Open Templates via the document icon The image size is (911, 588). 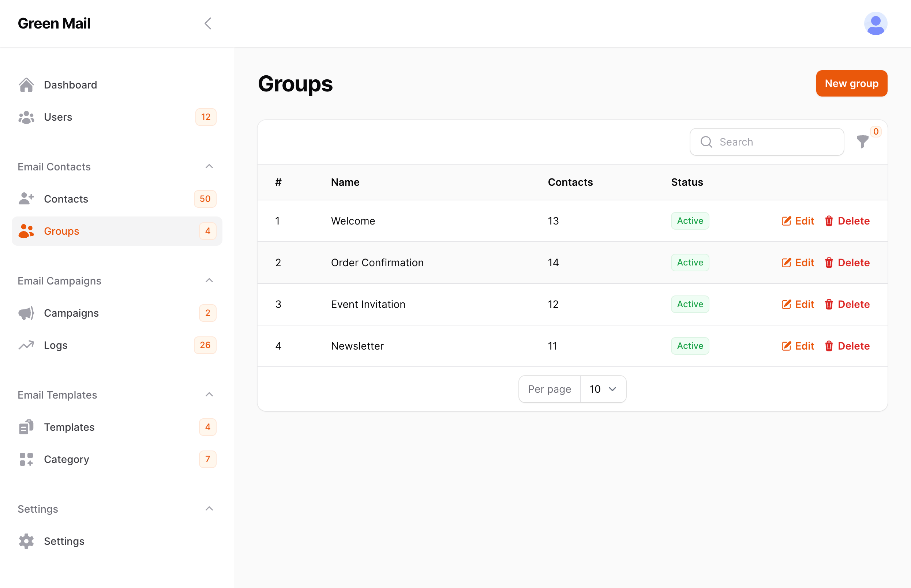pyautogui.click(x=26, y=427)
